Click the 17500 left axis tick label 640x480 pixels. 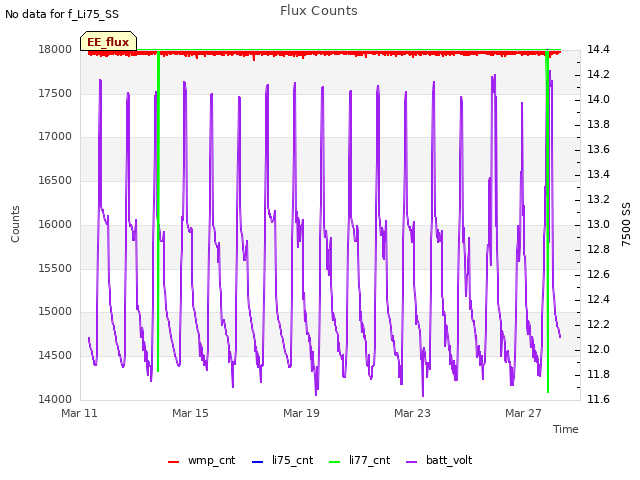pos(55,93)
